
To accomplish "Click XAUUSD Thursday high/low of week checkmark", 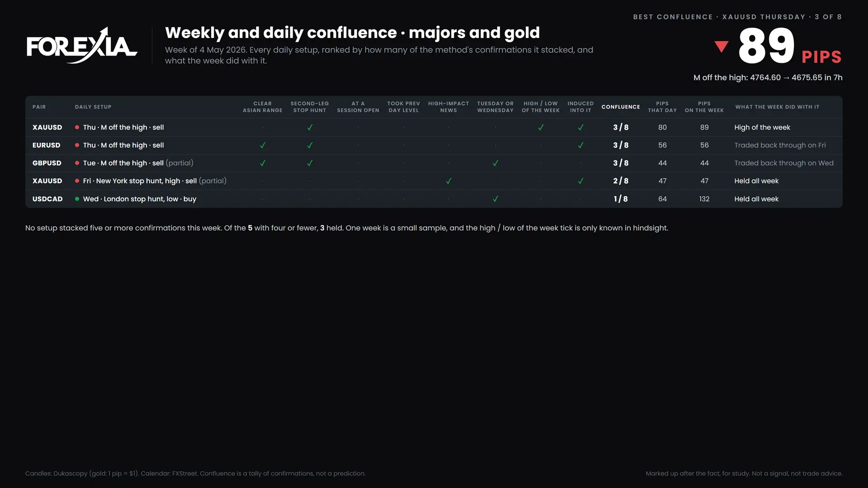I will pos(541,127).
